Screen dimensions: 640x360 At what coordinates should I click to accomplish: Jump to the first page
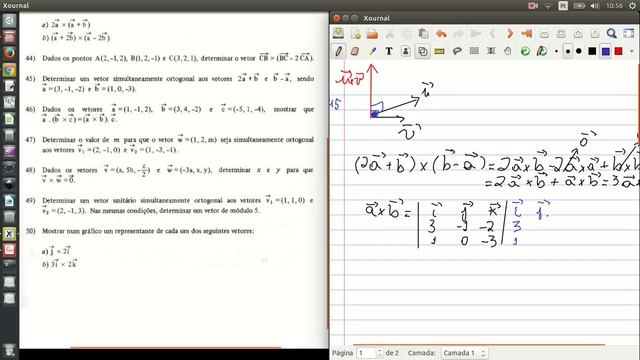[x=476, y=33]
